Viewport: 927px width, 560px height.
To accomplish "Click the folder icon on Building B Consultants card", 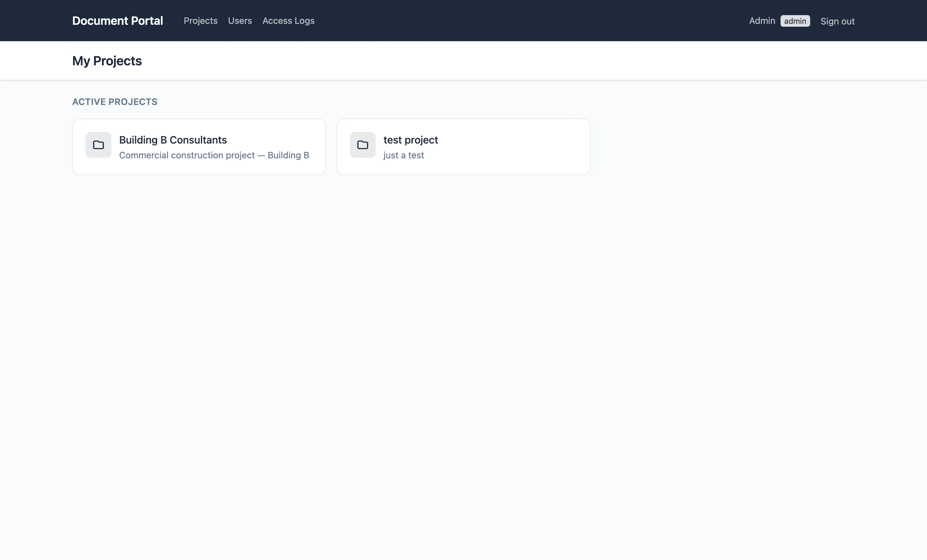I will (x=98, y=145).
